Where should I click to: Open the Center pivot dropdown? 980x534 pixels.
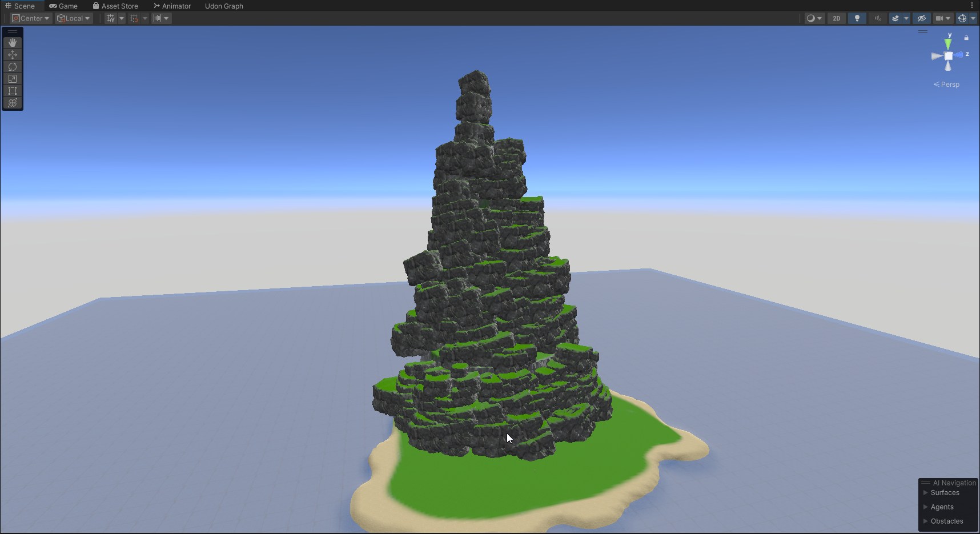[31, 18]
